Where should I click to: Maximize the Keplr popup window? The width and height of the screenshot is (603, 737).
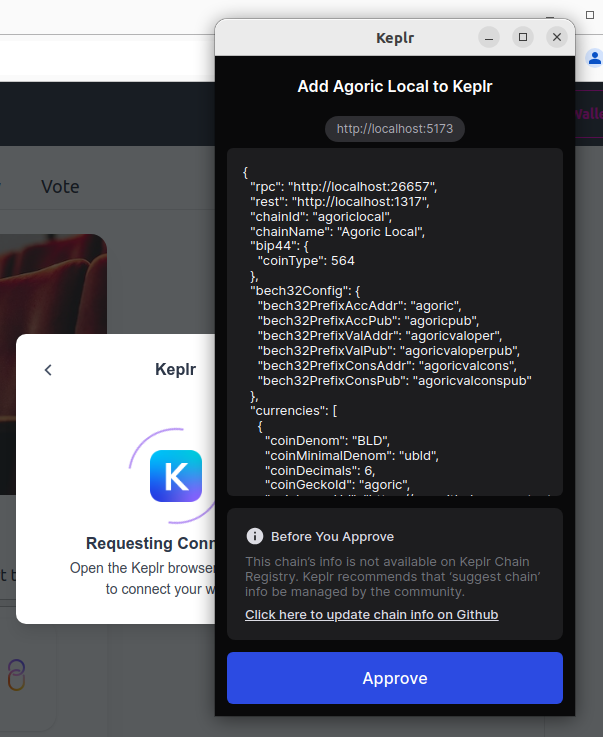point(523,37)
